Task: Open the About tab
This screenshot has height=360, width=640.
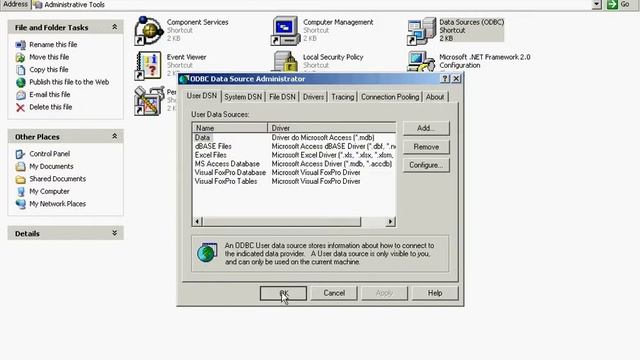Action: pos(435,97)
